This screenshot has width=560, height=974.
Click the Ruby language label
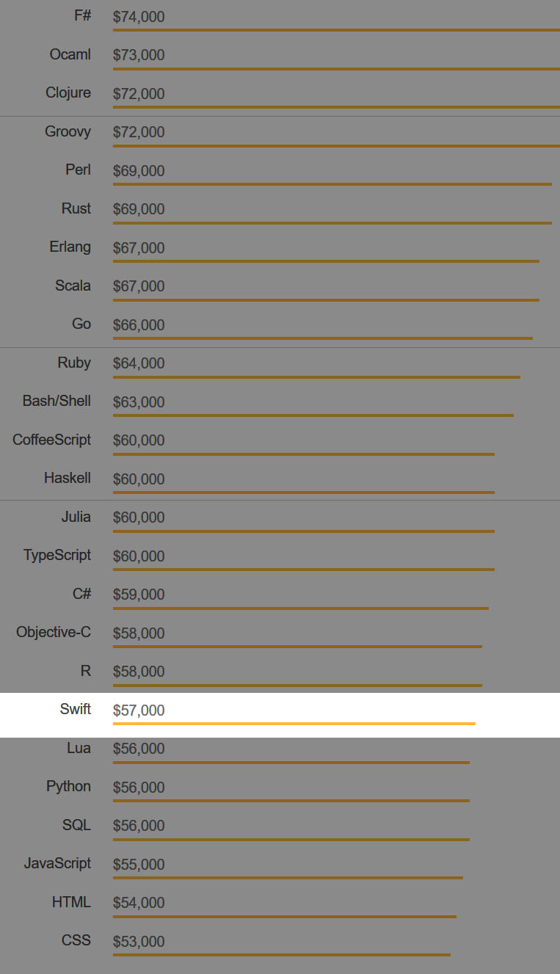point(74,363)
